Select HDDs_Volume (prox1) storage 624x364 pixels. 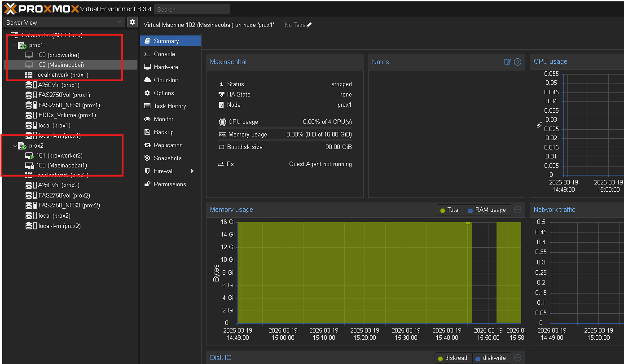67,115
